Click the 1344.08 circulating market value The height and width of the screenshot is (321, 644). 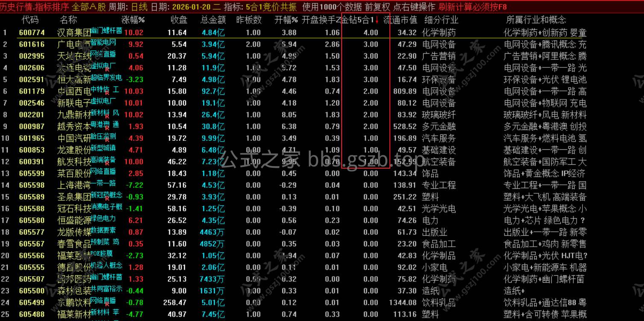click(x=403, y=303)
